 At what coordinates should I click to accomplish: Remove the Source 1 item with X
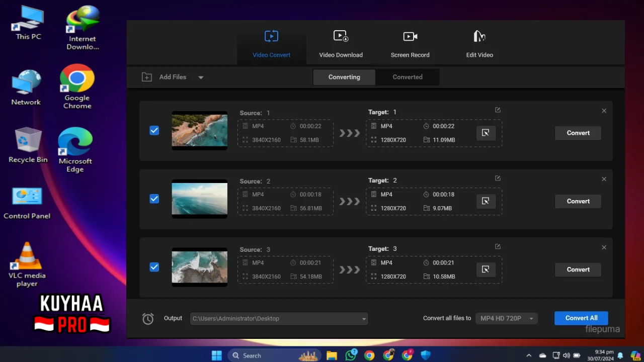[604, 111]
